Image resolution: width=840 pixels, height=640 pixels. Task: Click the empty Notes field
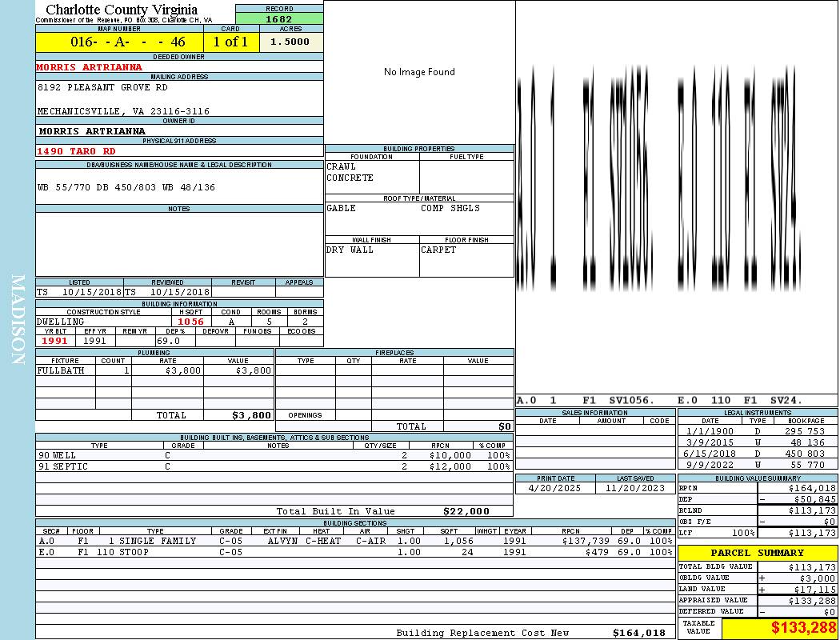click(179, 244)
